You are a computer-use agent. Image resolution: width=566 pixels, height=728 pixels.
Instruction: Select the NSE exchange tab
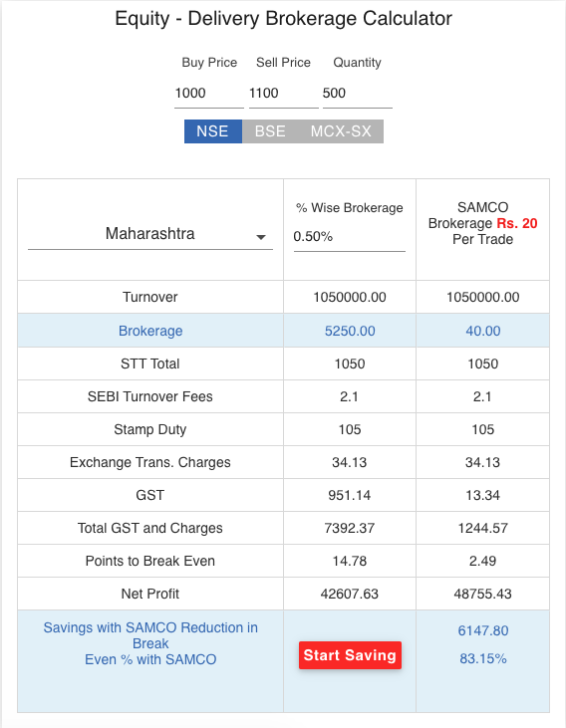[x=213, y=131]
